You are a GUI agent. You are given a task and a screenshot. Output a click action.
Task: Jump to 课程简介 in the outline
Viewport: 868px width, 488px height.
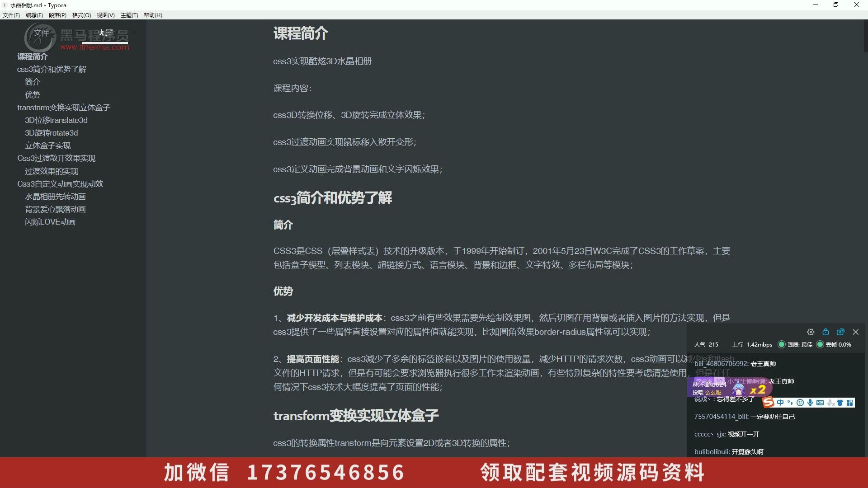33,56
